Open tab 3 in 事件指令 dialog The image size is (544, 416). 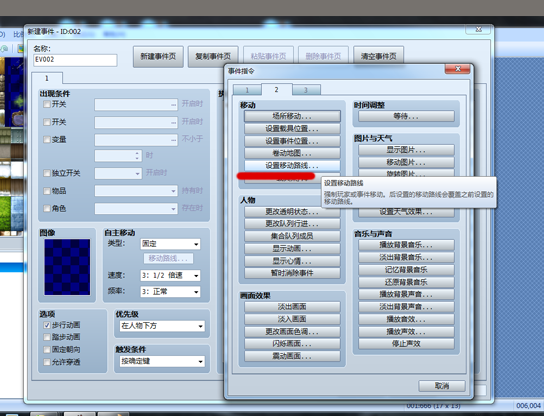pos(306,90)
